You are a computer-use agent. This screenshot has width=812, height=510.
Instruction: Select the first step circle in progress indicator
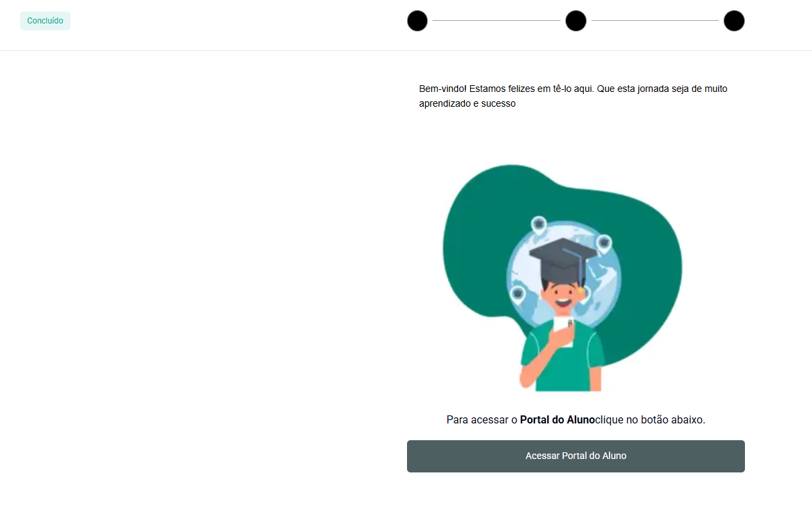(x=417, y=21)
